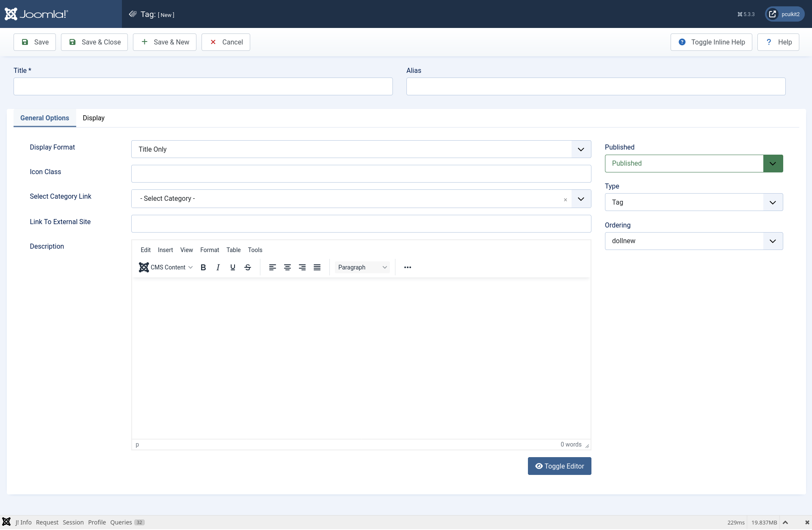
Task: Click into the Title input field
Action: [x=203, y=86]
